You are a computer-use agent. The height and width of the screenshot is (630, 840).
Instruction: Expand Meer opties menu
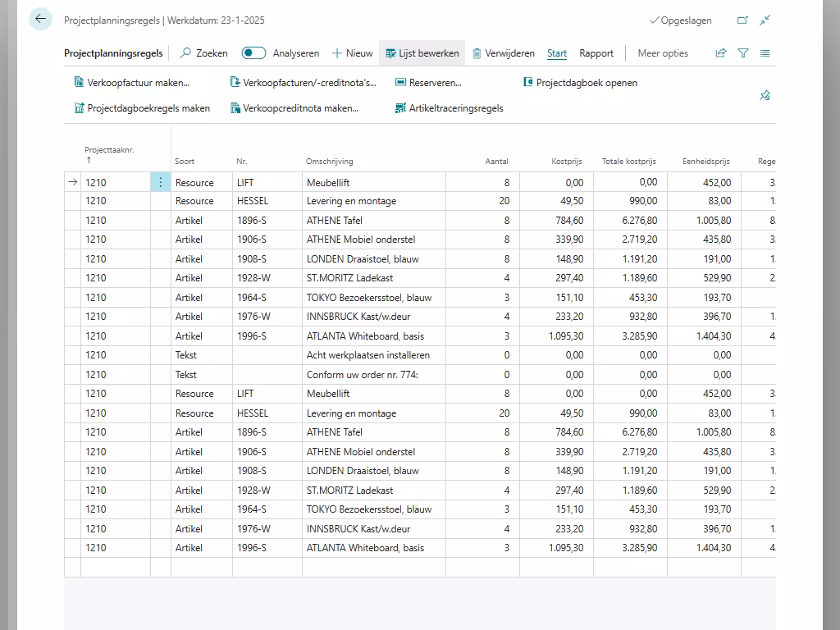click(x=663, y=53)
